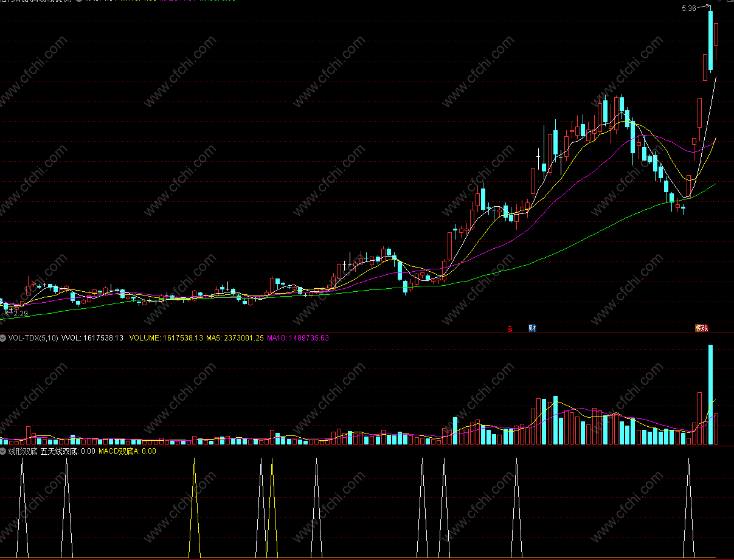The width and height of the screenshot is (734, 560).
Task: Click the MA5: 2373001.25 value
Action: [235, 337]
